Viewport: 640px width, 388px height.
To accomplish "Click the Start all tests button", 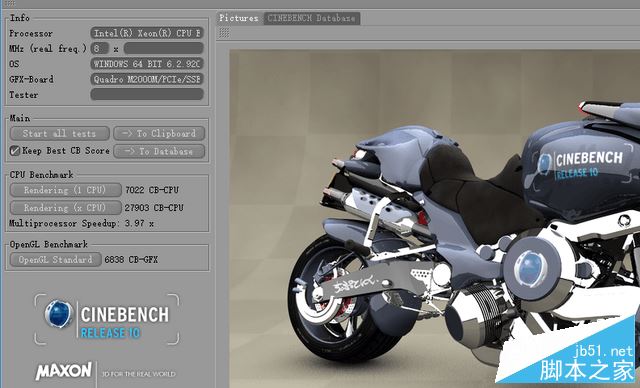I will coord(60,133).
